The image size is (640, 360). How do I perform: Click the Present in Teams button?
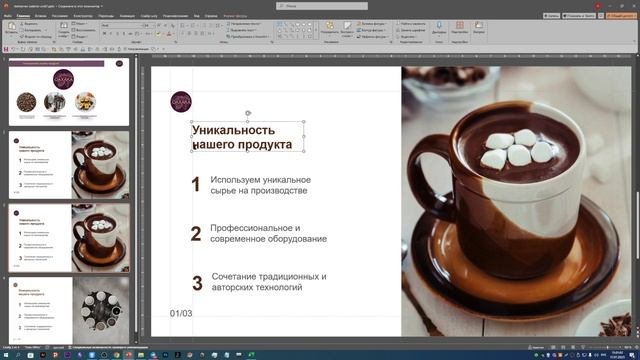[x=579, y=16]
